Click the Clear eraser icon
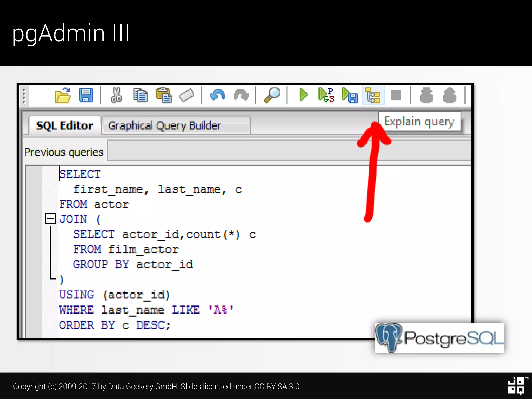The image size is (532, 399). click(186, 96)
